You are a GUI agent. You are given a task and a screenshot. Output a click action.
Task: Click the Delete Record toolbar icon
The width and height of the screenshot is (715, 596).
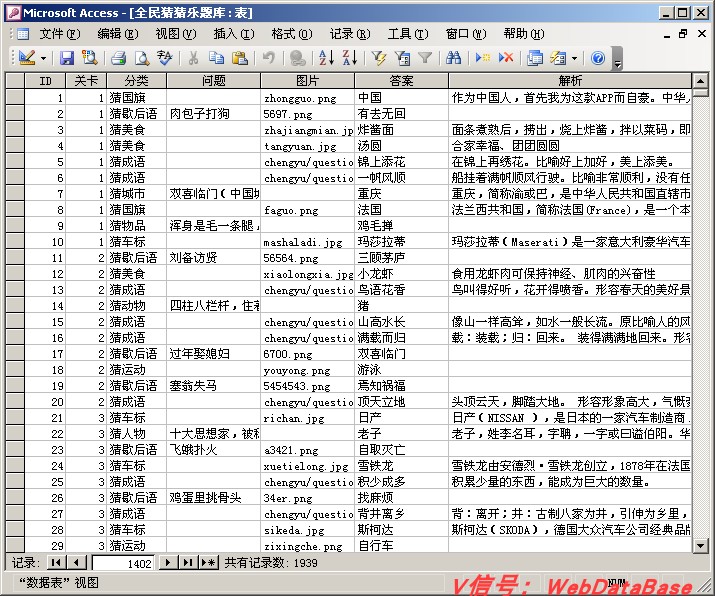(506, 58)
